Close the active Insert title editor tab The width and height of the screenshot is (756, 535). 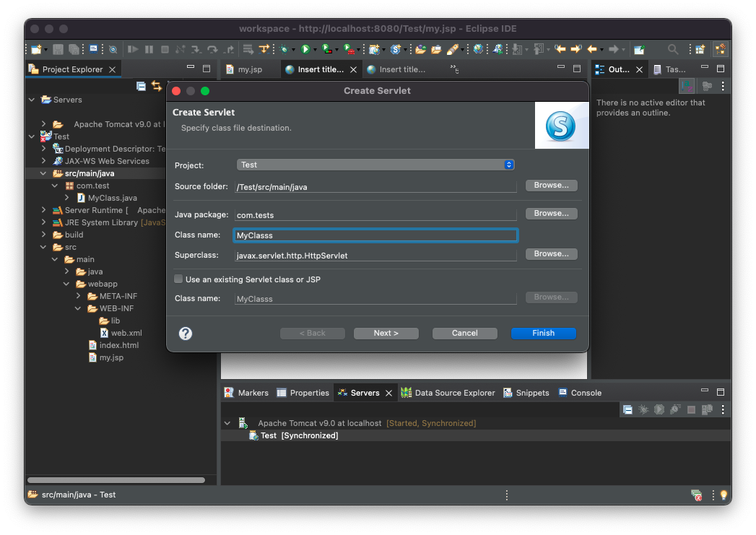[353, 69]
